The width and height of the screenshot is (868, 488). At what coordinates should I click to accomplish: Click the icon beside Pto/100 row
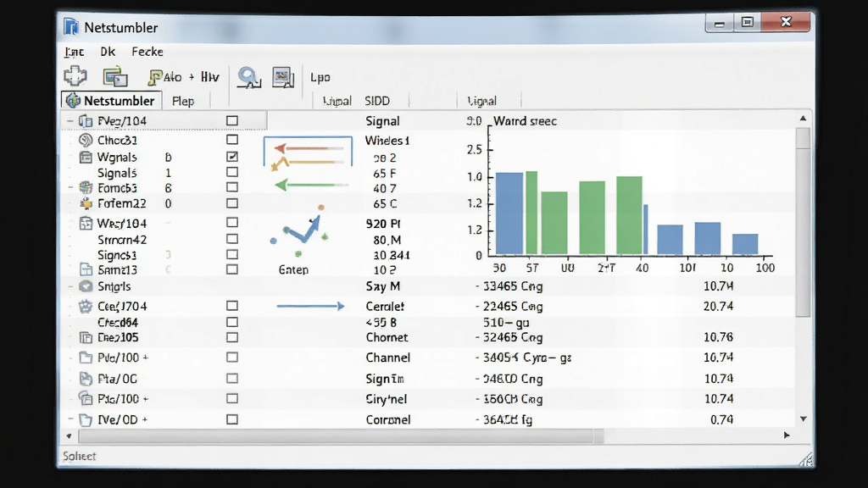[x=86, y=398]
